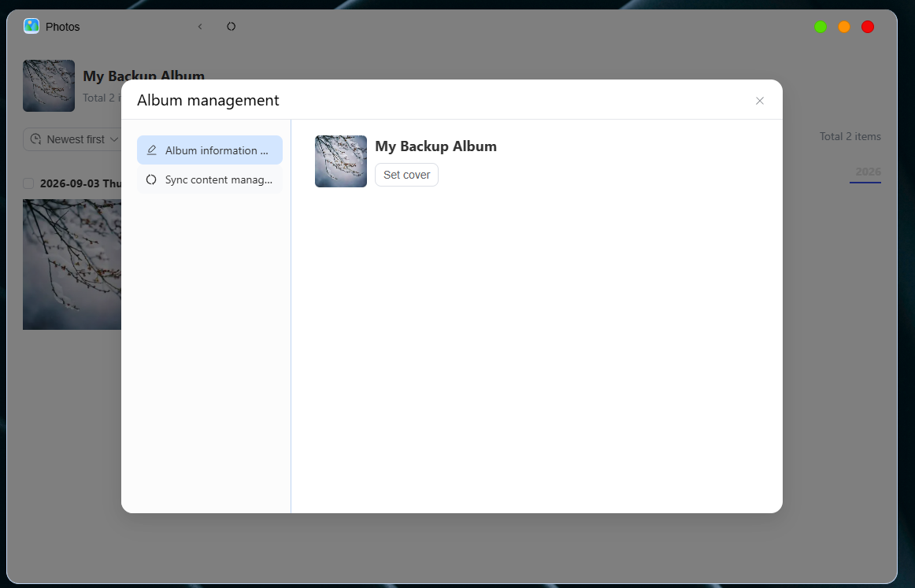This screenshot has height=588, width=915.
Task: Open the Newest first sort dropdown
Action: [72, 139]
